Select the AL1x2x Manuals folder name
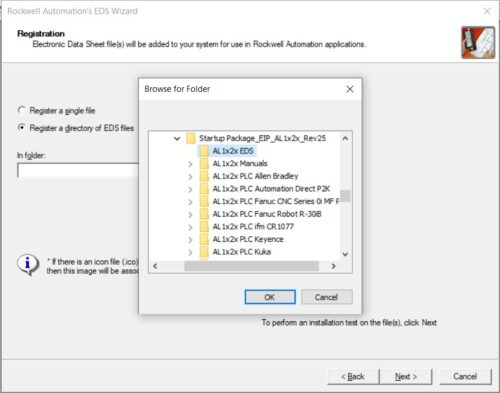Image resolution: width=500 pixels, height=393 pixels. point(240,164)
